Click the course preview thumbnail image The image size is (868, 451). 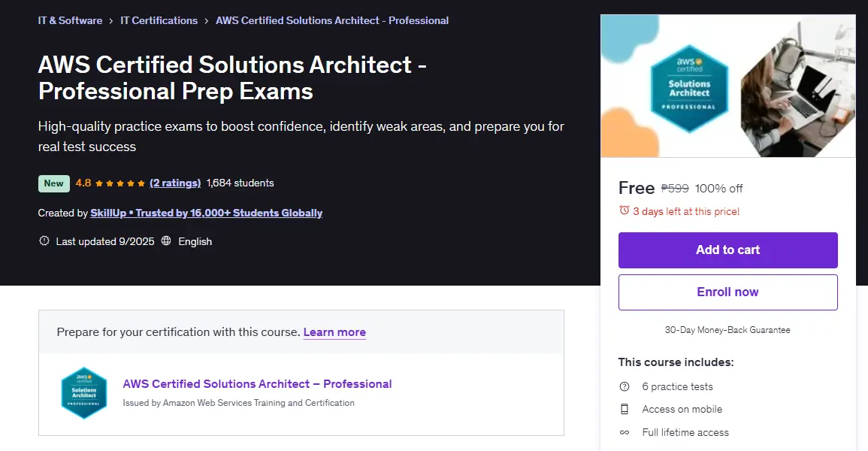click(x=728, y=86)
